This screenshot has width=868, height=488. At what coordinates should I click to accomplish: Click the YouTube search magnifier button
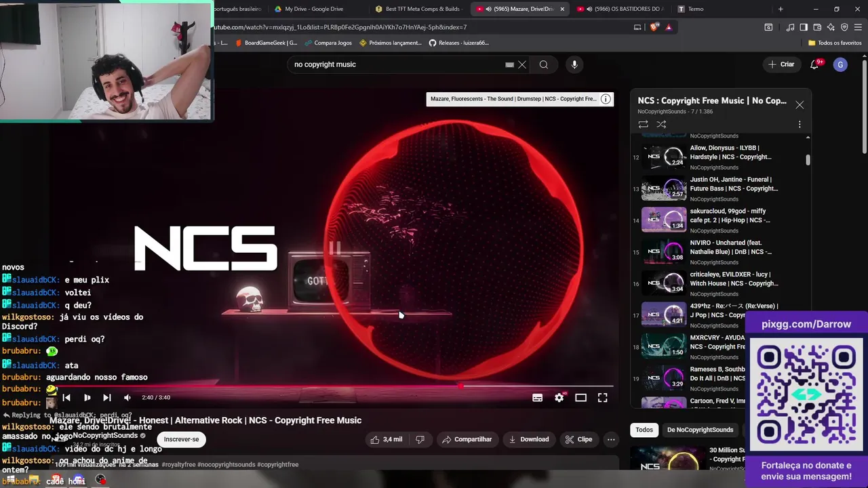click(544, 64)
